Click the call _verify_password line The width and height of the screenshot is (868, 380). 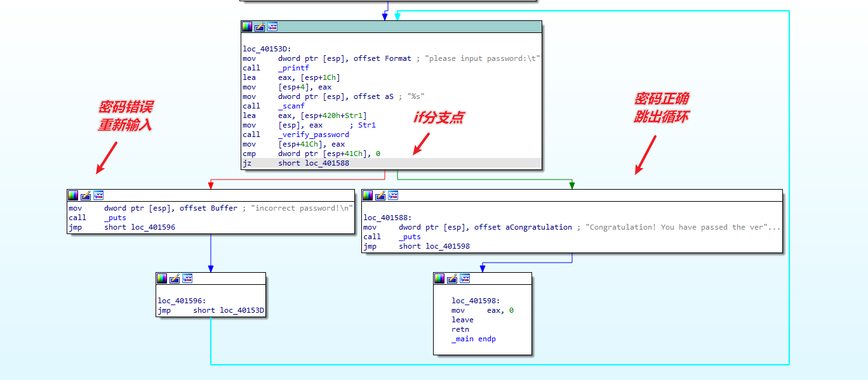tap(296, 134)
